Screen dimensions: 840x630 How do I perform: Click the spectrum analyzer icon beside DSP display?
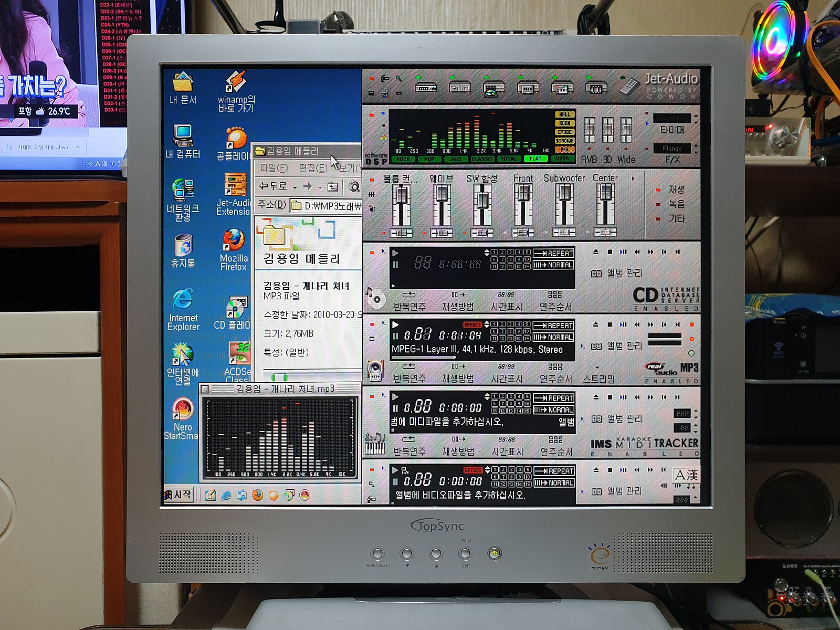click(x=384, y=138)
